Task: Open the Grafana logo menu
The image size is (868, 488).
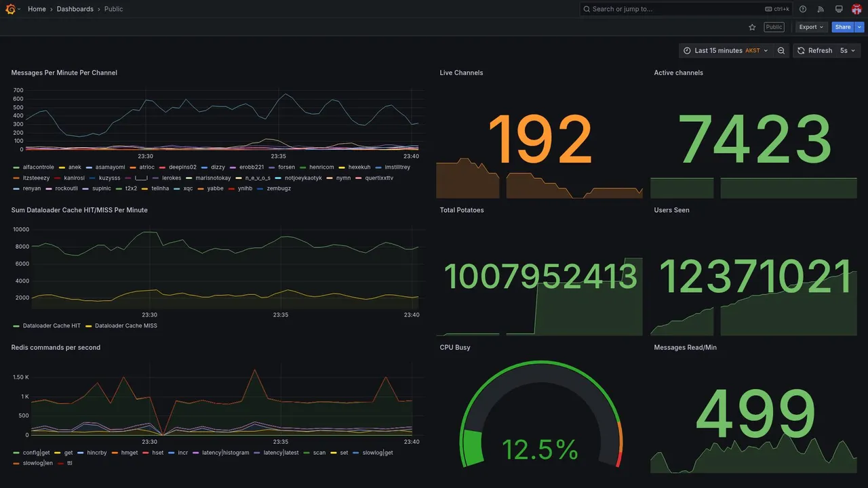Action: [x=10, y=9]
